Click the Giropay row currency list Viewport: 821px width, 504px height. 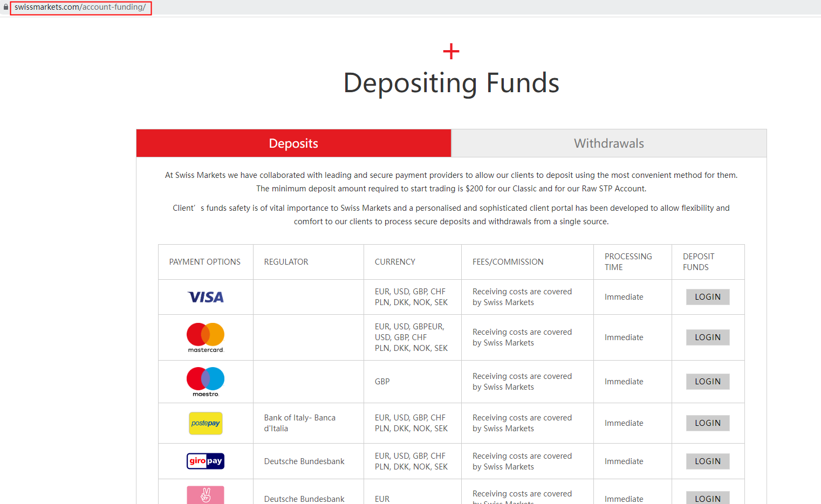click(x=411, y=461)
